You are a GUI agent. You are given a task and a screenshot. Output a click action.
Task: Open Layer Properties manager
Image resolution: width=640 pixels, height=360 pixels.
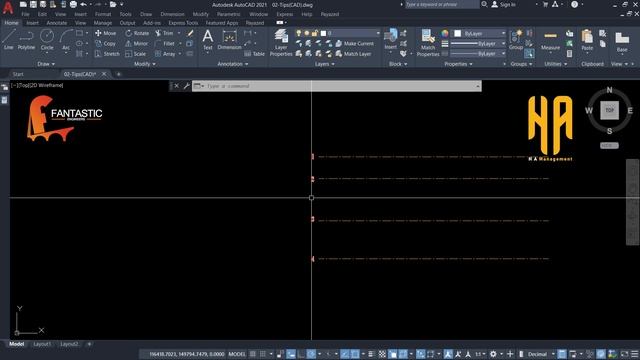point(281,42)
